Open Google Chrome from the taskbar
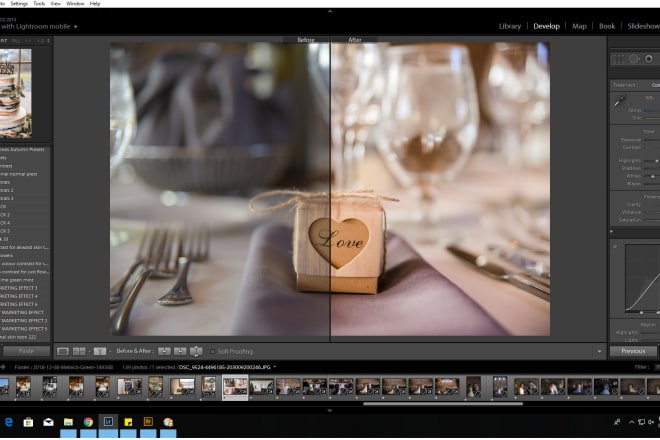 (x=89, y=422)
